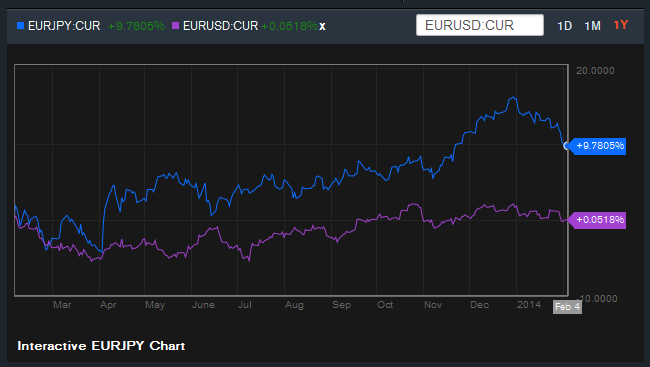This screenshot has width=650, height=367.
Task: Click the blue line endpoint circle
Action: coord(566,146)
